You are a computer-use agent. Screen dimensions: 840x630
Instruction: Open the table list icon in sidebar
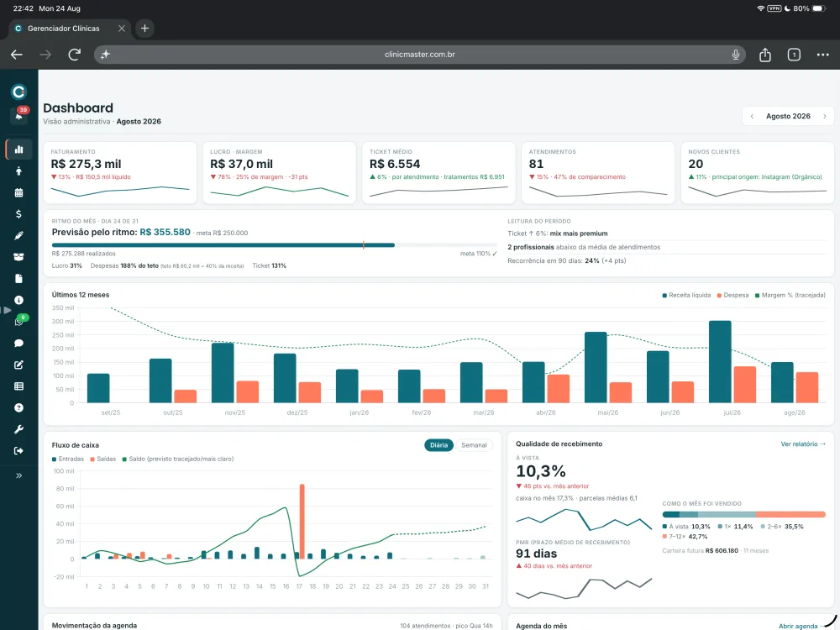[x=18, y=386]
